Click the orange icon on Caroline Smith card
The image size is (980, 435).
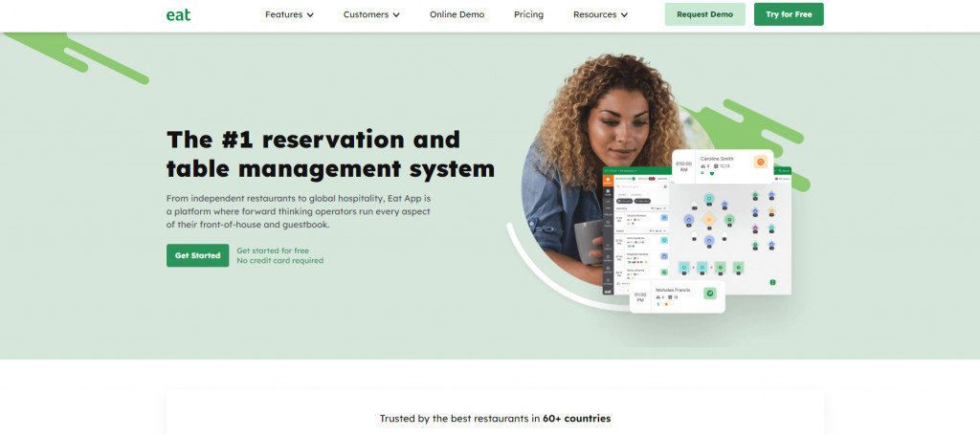point(761,162)
